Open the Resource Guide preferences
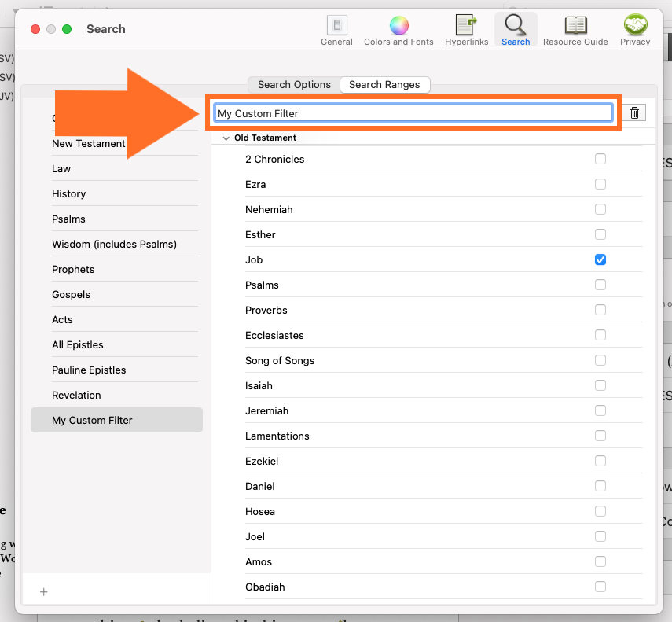Viewport: 672px width, 622px height. [x=575, y=30]
